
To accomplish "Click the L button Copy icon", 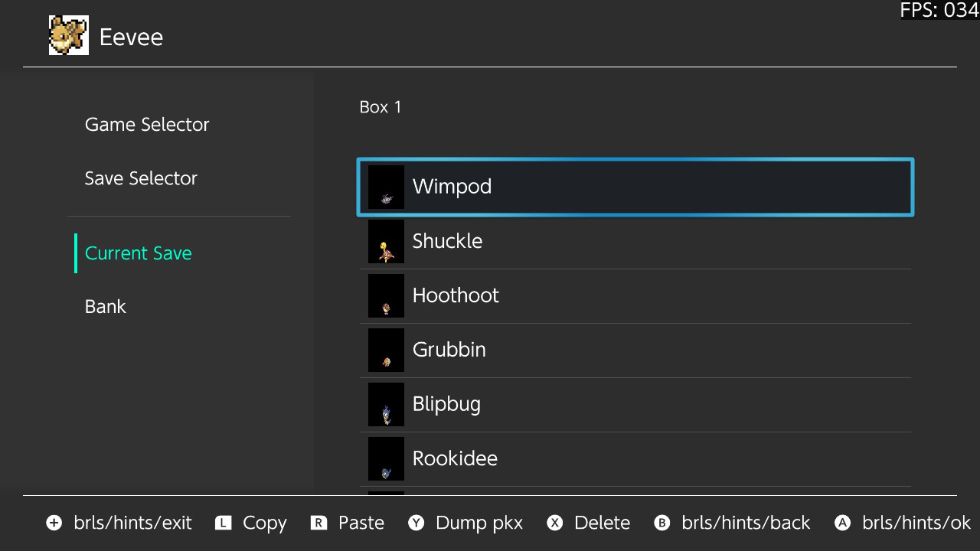I will click(x=223, y=523).
